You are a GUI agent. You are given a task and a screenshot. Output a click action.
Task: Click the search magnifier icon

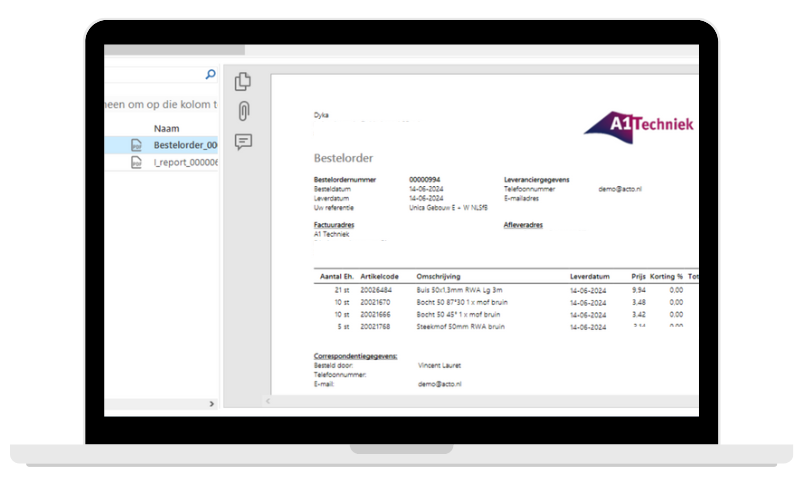click(x=210, y=74)
